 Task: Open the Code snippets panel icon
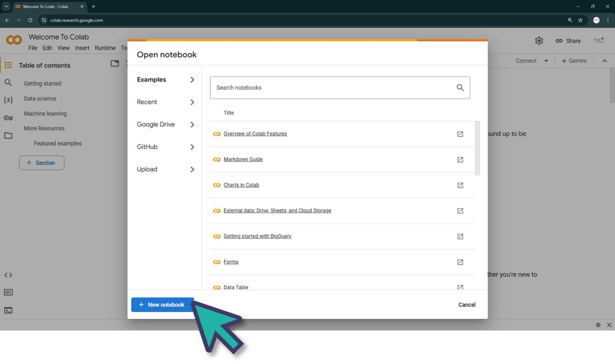point(8,275)
